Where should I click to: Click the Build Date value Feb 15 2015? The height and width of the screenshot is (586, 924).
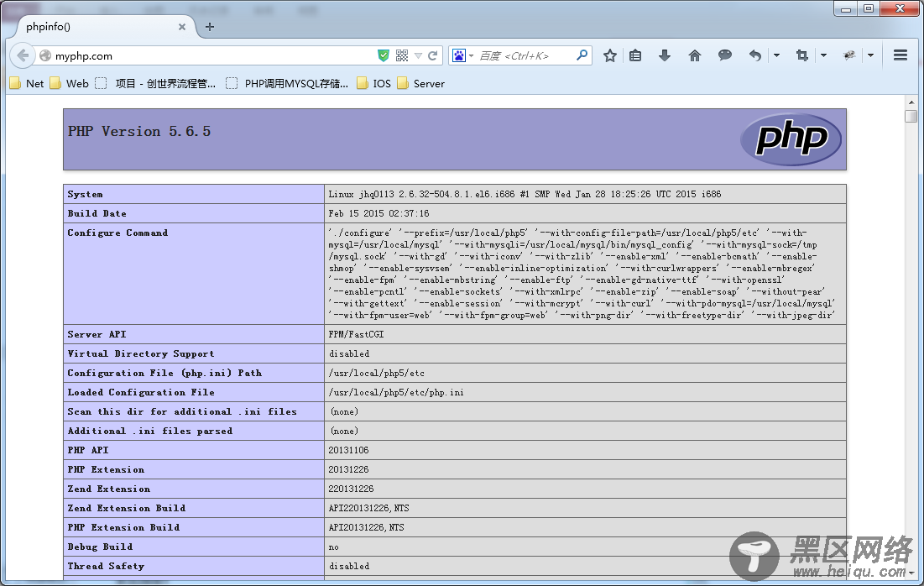pyautogui.click(x=378, y=213)
